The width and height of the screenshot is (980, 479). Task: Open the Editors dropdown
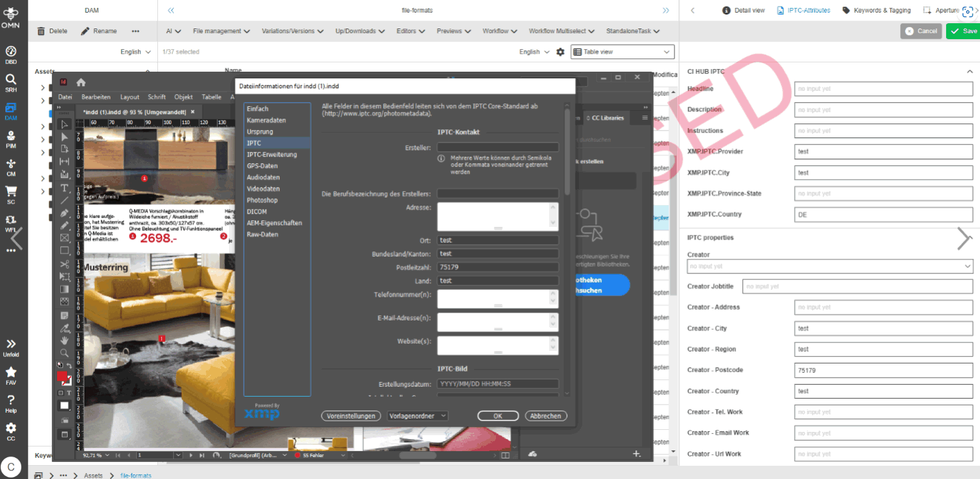pos(411,31)
